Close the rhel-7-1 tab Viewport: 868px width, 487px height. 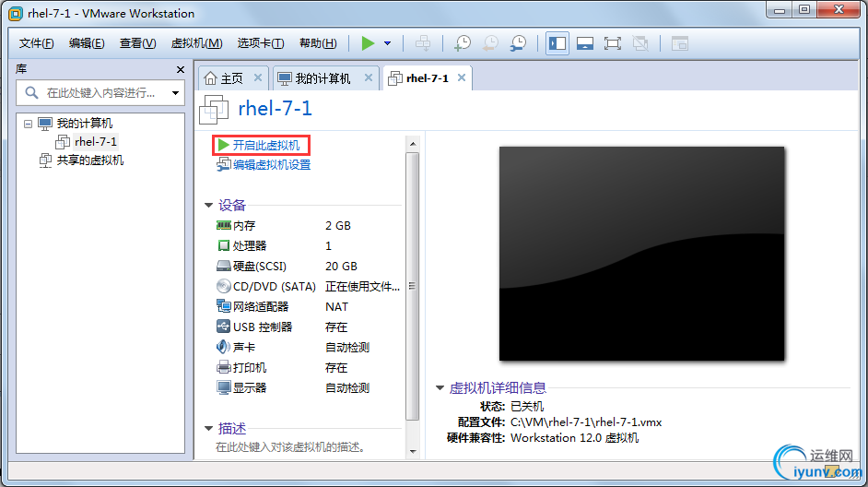click(x=462, y=78)
